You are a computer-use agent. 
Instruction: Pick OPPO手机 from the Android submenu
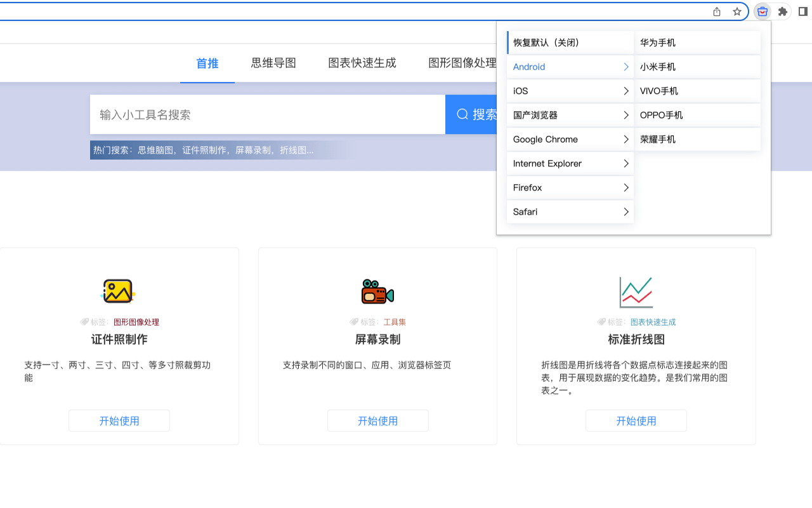click(697, 115)
